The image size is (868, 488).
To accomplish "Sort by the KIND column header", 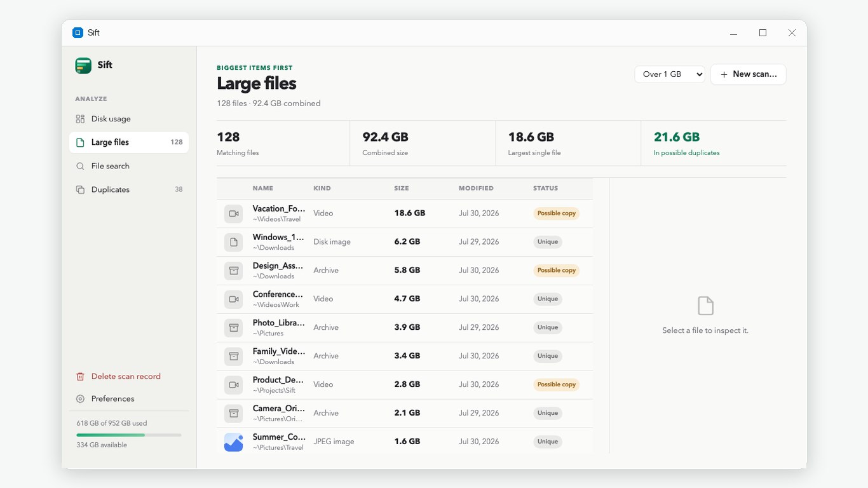I will tap(322, 188).
